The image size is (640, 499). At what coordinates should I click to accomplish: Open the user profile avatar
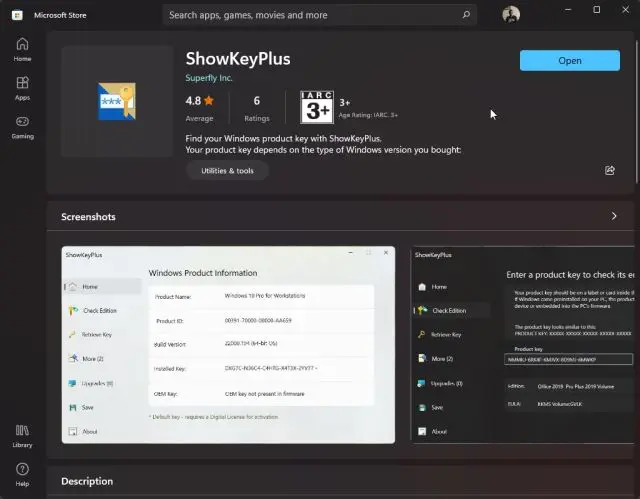coord(511,15)
